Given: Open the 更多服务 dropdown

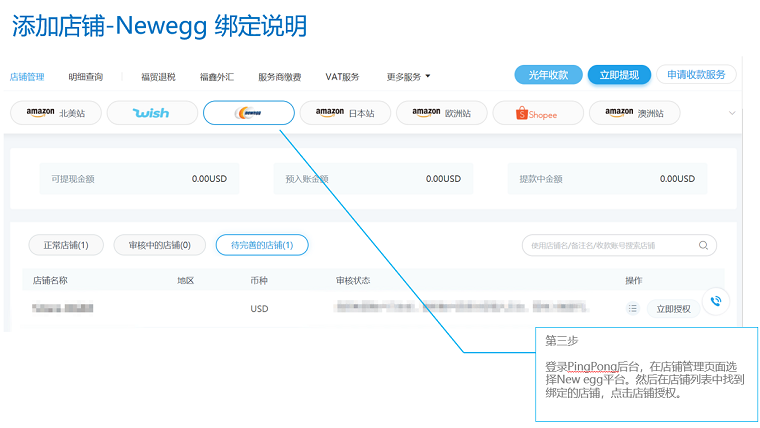Looking at the screenshot, I should tap(408, 77).
